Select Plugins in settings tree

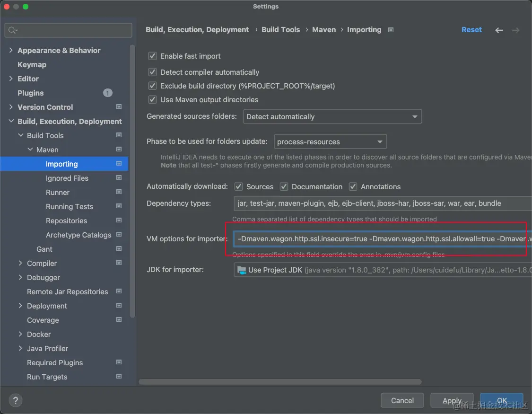(31, 93)
